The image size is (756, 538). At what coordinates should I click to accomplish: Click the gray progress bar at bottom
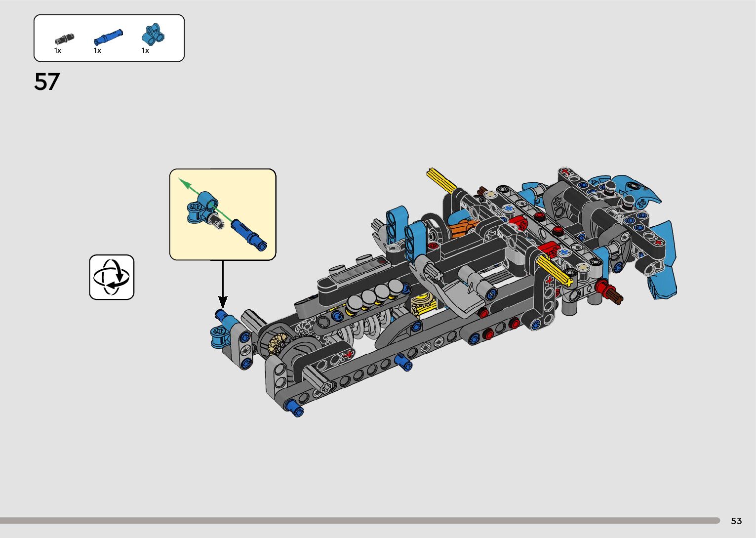tap(359, 520)
